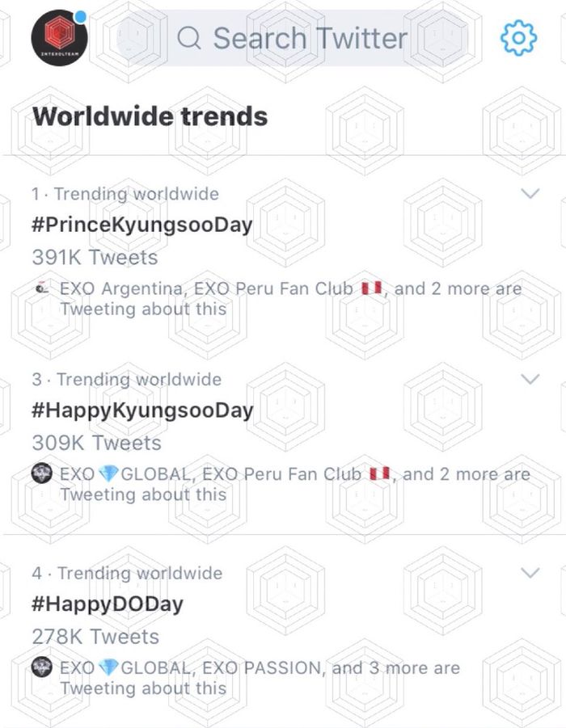Expand options chevron for #PrinceKyungsooDay

pyautogui.click(x=530, y=194)
